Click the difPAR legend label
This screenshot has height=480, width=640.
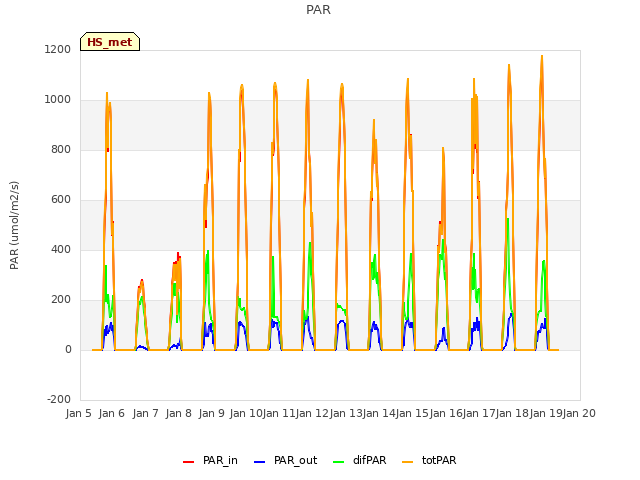pos(369,460)
